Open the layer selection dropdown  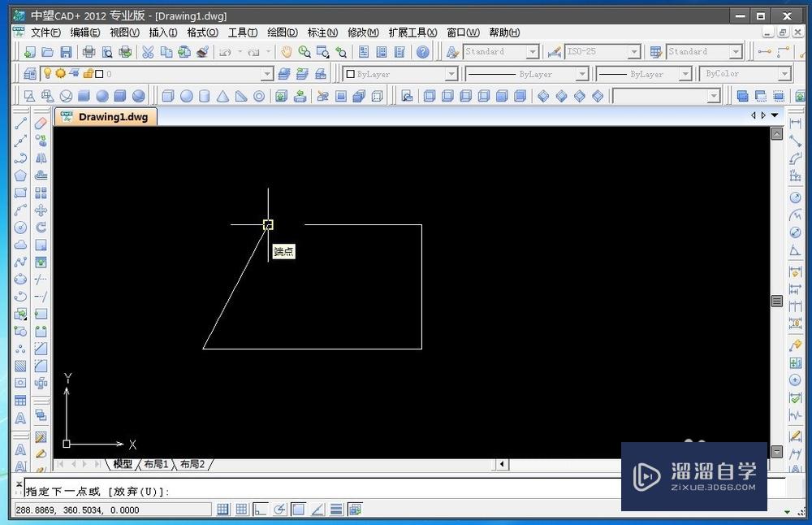point(268,73)
